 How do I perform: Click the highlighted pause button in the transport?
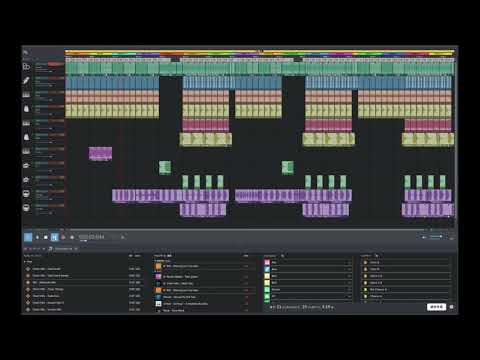[54, 237]
